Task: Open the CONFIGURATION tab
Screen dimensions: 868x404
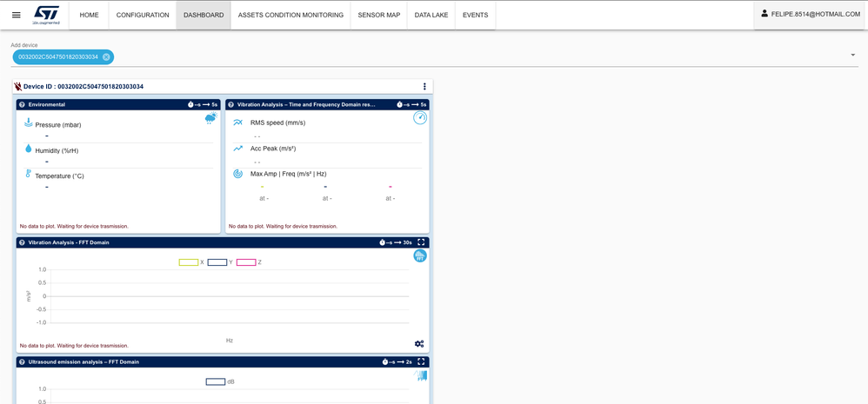Action: pos(143,15)
